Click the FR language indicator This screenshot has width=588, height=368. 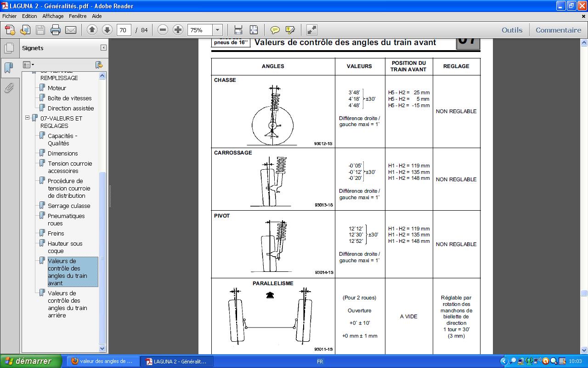pyautogui.click(x=320, y=362)
